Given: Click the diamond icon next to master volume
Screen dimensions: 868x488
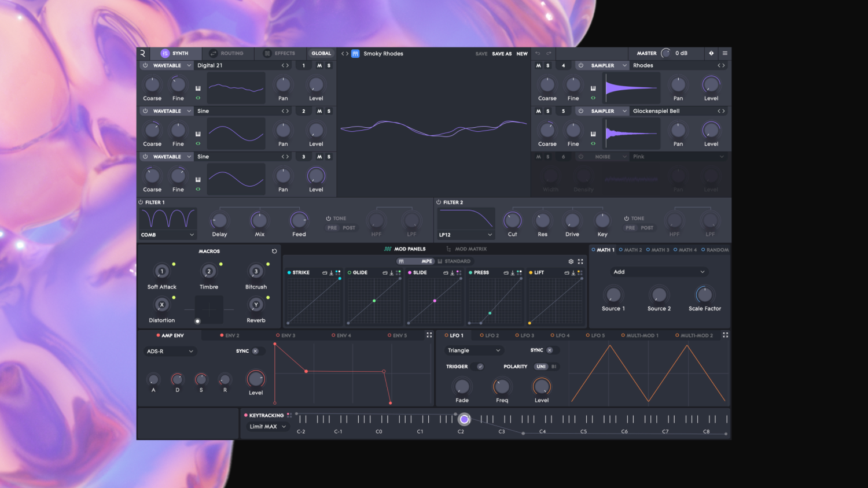Looking at the screenshot, I should click(711, 53).
